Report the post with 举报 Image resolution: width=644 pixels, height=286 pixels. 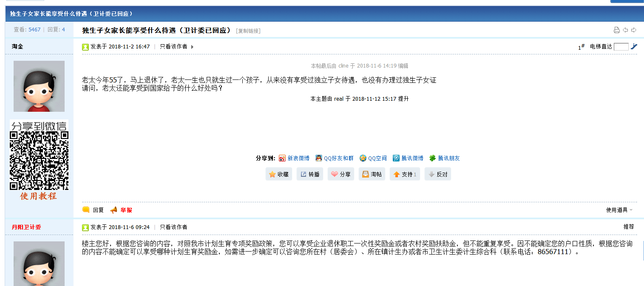pyautogui.click(x=121, y=210)
